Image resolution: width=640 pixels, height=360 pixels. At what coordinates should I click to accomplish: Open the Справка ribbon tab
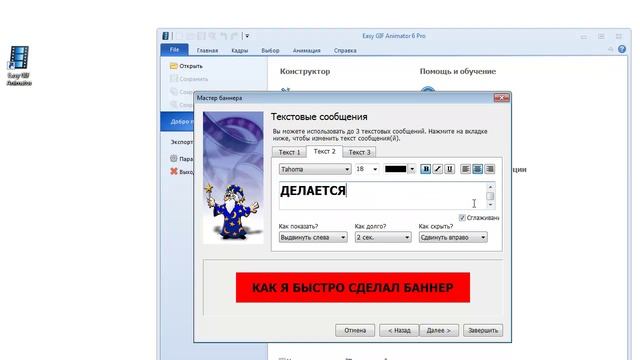click(345, 51)
